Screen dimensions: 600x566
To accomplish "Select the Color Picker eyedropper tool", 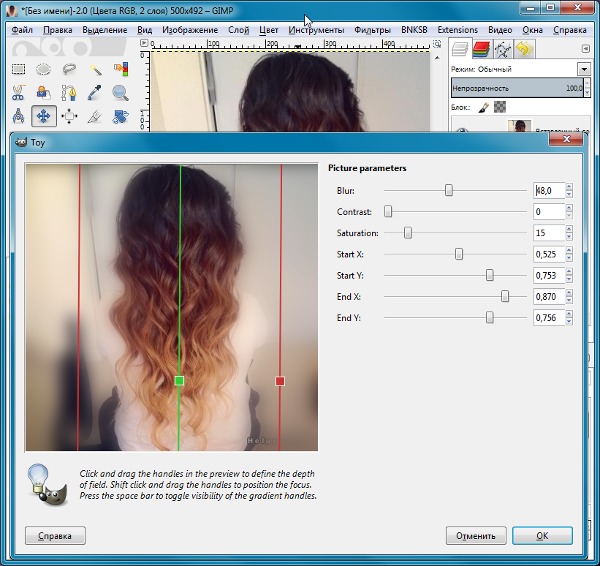I will (x=95, y=93).
